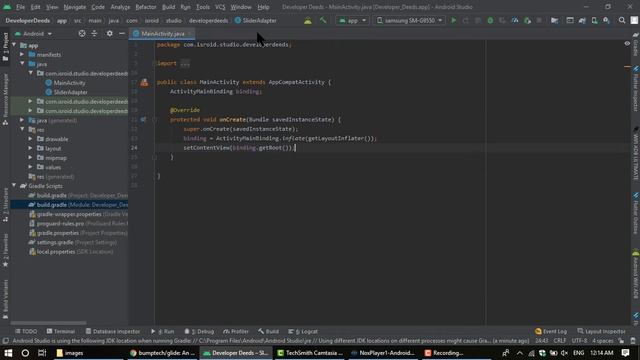
Task: Hide the Project panel with minus icon
Action: (x=122, y=33)
